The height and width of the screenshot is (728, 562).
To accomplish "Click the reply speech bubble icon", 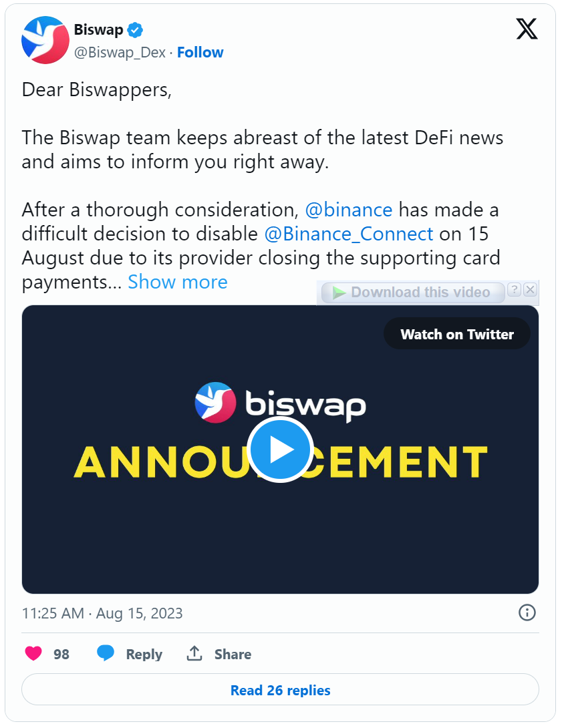I will (x=106, y=654).
